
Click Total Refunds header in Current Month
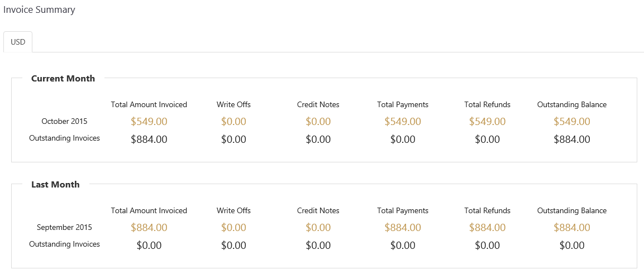tap(488, 104)
